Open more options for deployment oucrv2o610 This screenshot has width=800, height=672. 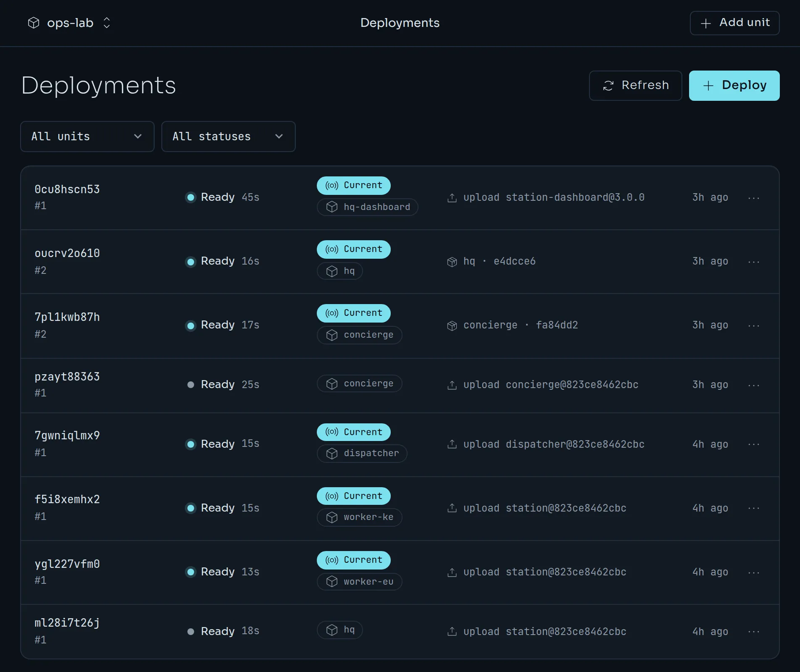tap(754, 262)
